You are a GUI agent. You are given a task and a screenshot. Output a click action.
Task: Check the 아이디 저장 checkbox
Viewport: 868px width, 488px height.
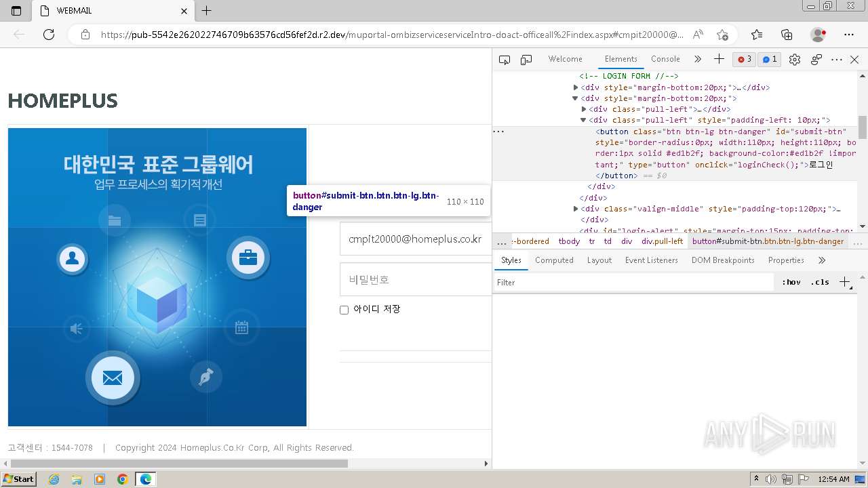[x=344, y=310]
